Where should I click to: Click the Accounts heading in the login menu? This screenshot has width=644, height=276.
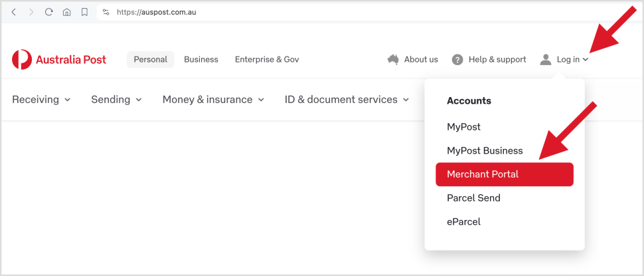pos(469,101)
